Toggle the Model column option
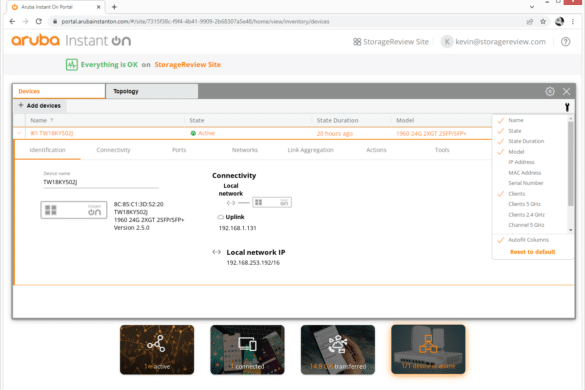Image resolution: width=585 pixels, height=390 pixels. (x=516, y=152)
